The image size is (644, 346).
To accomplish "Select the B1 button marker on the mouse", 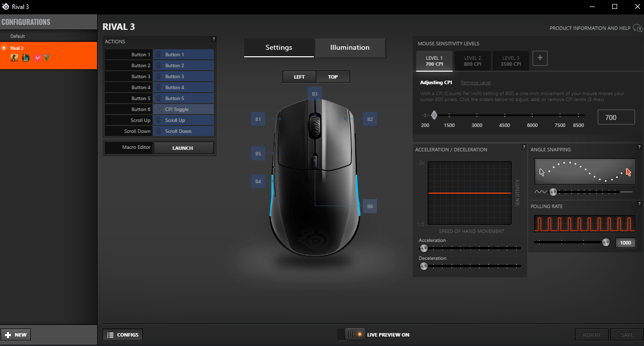I will click(x=258, y=119).
